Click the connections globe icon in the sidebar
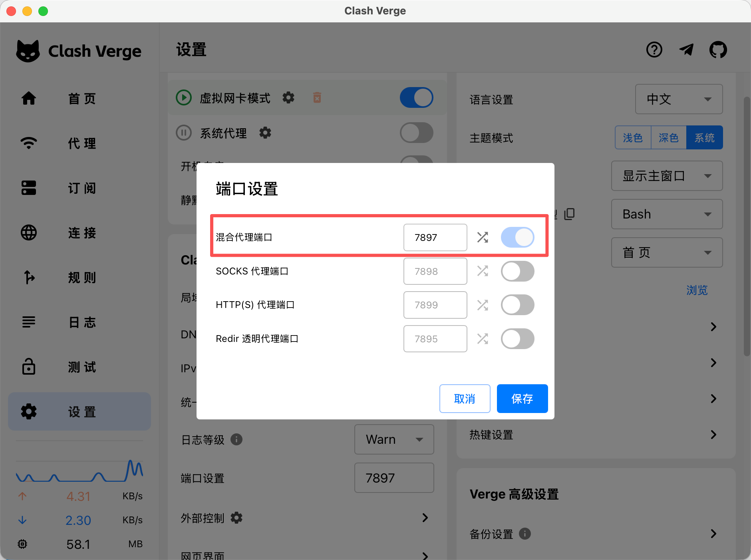The image size is (751, 560). (x=29, y=232)
